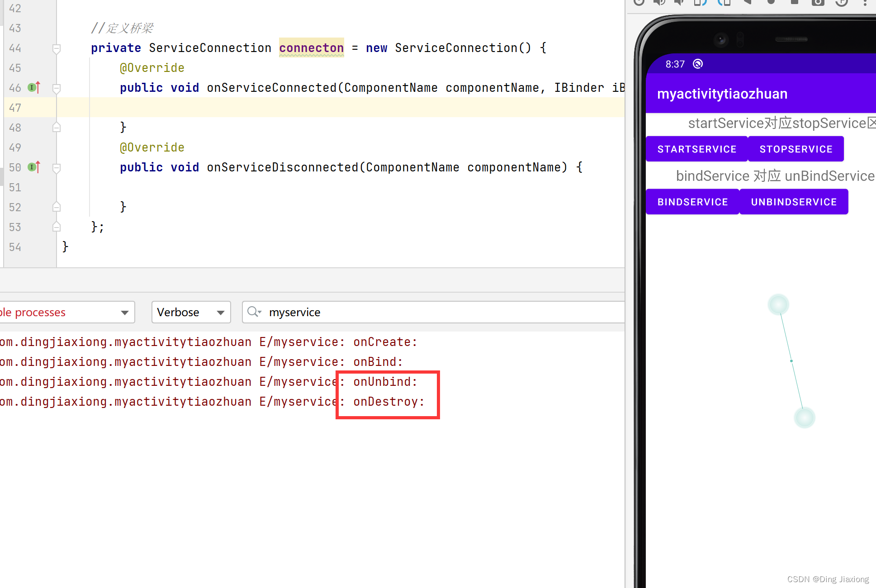Viewport: 876px width, 588px height.
Task: Click the onUnbind: log line in Logcat
Action: [x=208, y=382]
